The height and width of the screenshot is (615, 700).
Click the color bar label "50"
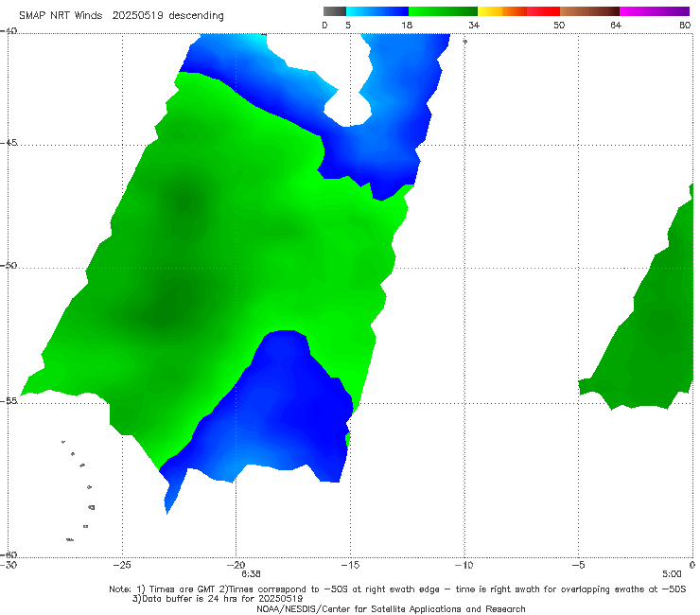tap(559, 25)
